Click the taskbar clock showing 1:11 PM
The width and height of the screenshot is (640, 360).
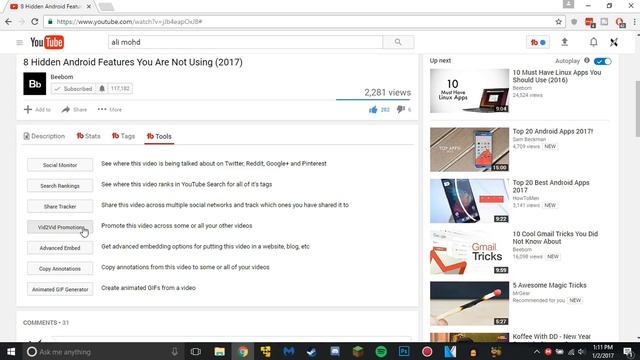point(603,351)
